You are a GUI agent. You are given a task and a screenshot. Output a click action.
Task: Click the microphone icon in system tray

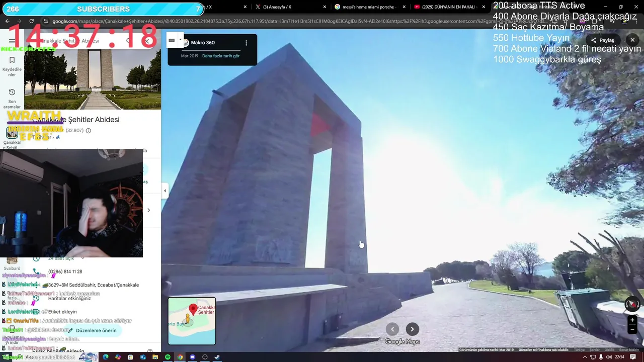pyautogui.click(x=601, y=357)
